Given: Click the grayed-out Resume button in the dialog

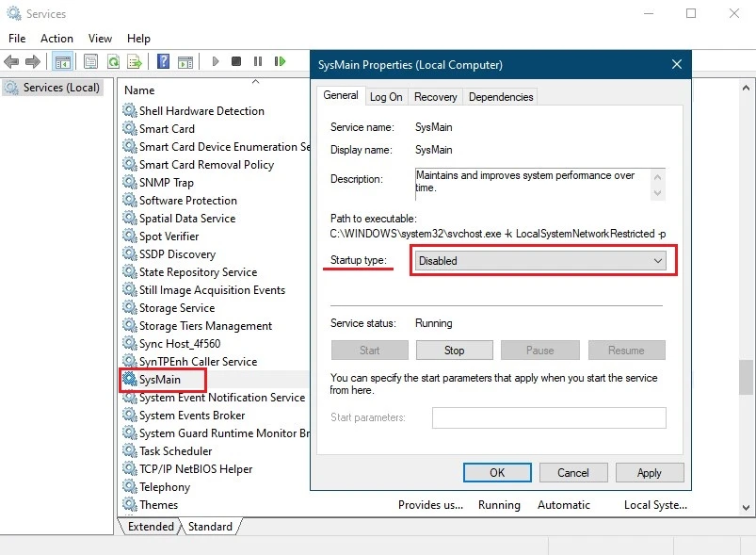Looking at the screenshot, I should coord(626,351).
